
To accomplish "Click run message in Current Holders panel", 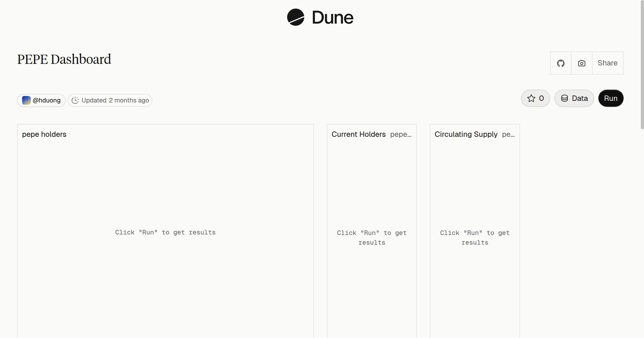I will click(x=372, y=238).
